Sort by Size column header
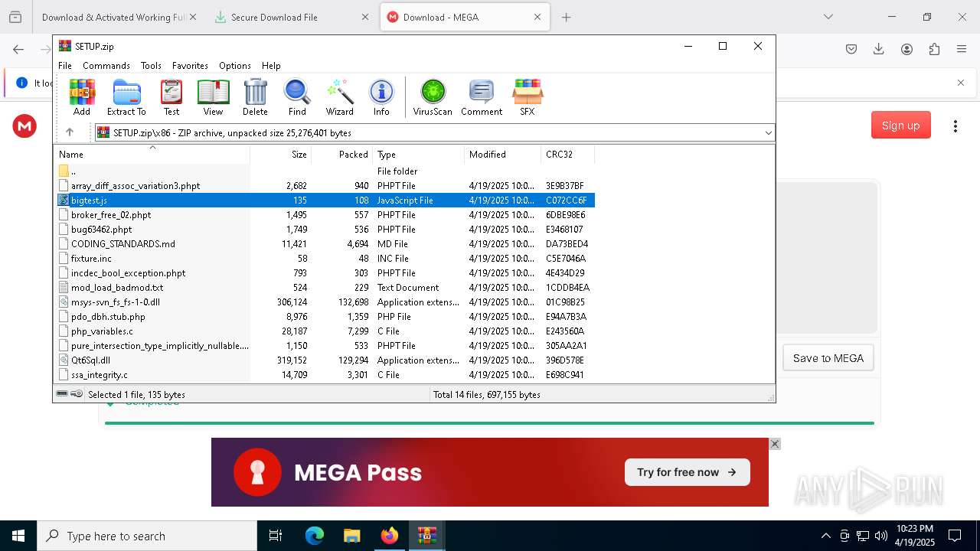The height and width of the screenshot is (551, 980). 281,154
